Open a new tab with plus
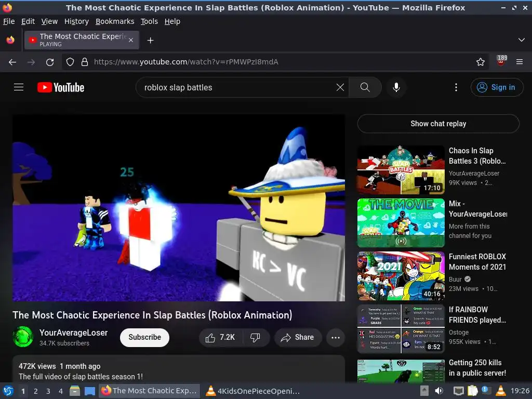The height and width of the screenshot is (399, 532). [150, 41]
